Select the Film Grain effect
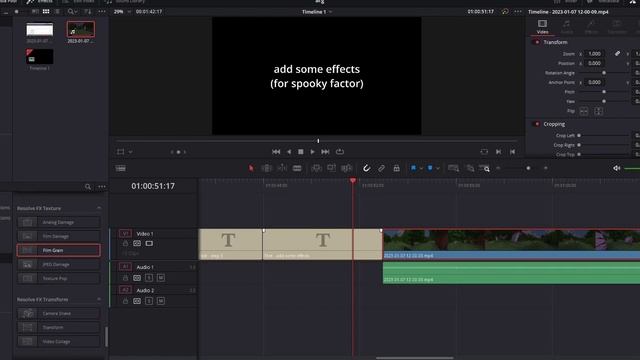The height and width of the screenshot is (360, 640). pyautogui.click(x=59, y=250)
